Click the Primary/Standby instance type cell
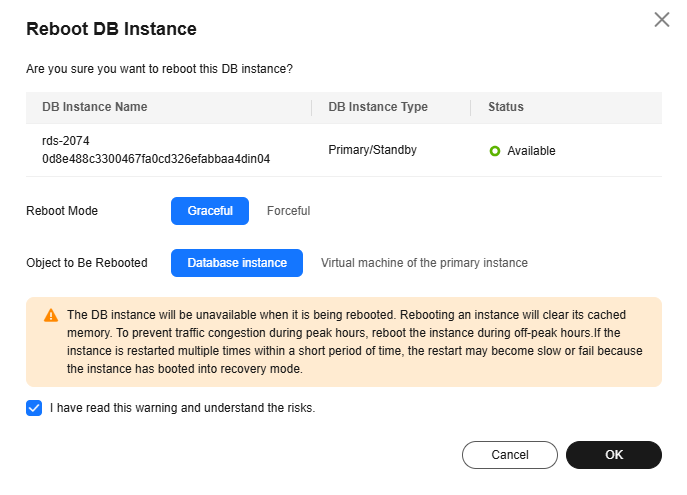The width and height of the screenshot is (687, 495). coord(372,150)
